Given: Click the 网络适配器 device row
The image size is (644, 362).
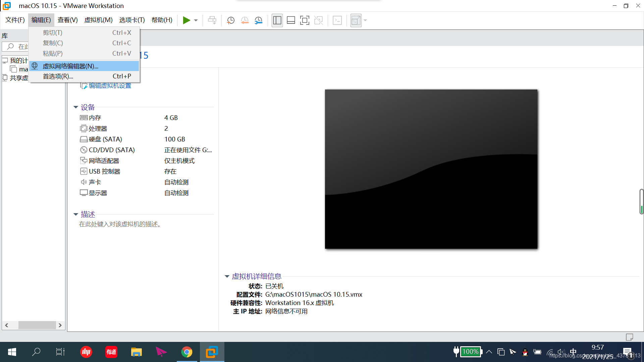Looking at the screenshot, I should (146, 161).
